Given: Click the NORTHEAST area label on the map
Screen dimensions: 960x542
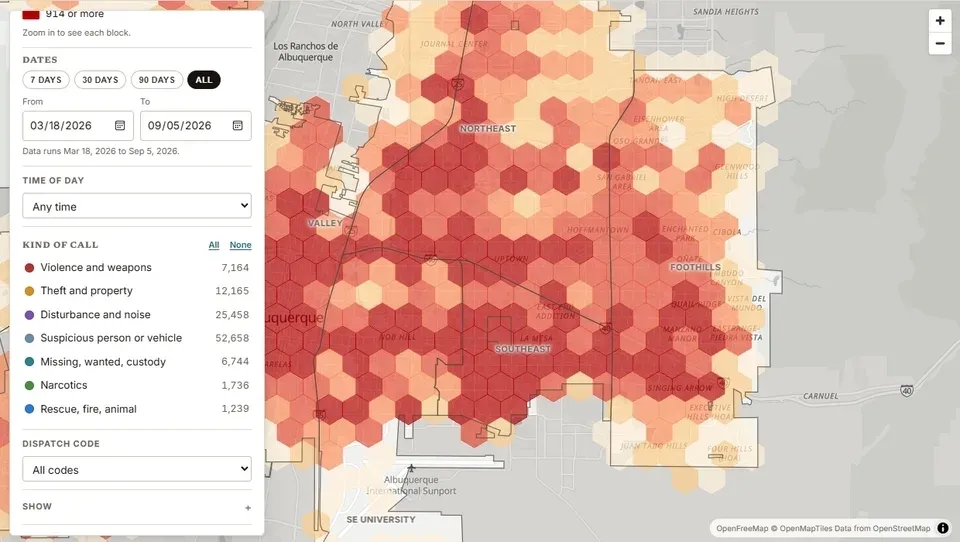Looking at the screenshot, I should 488,129.
